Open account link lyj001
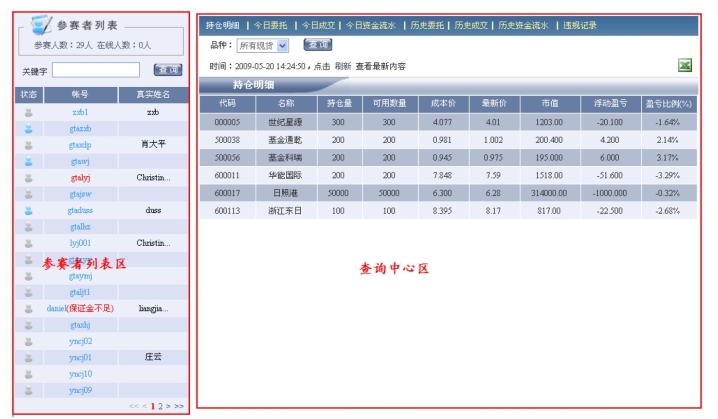Screen dimensions: 718x419 (x=80, y=243)
